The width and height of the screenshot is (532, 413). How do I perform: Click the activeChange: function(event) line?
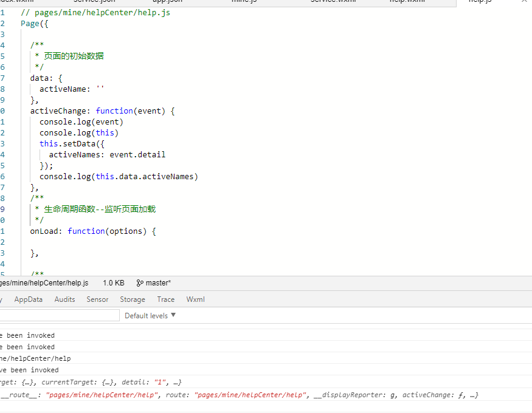[x=102, y=111]
